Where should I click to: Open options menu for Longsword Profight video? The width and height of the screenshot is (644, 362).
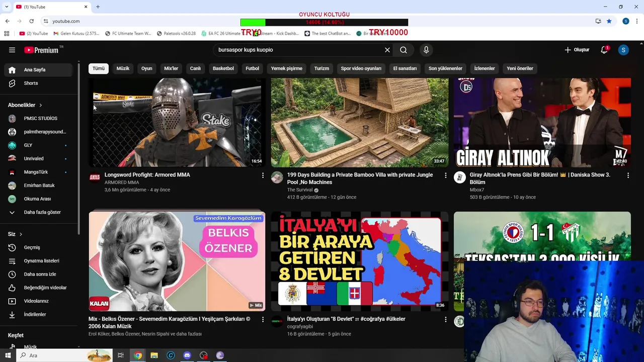point(263,175)
